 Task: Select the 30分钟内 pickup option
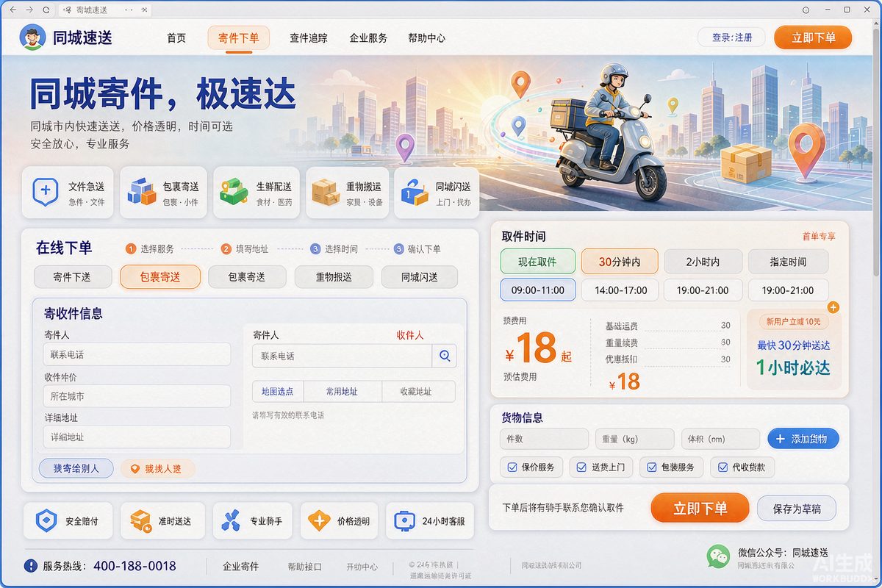[620, 262]
